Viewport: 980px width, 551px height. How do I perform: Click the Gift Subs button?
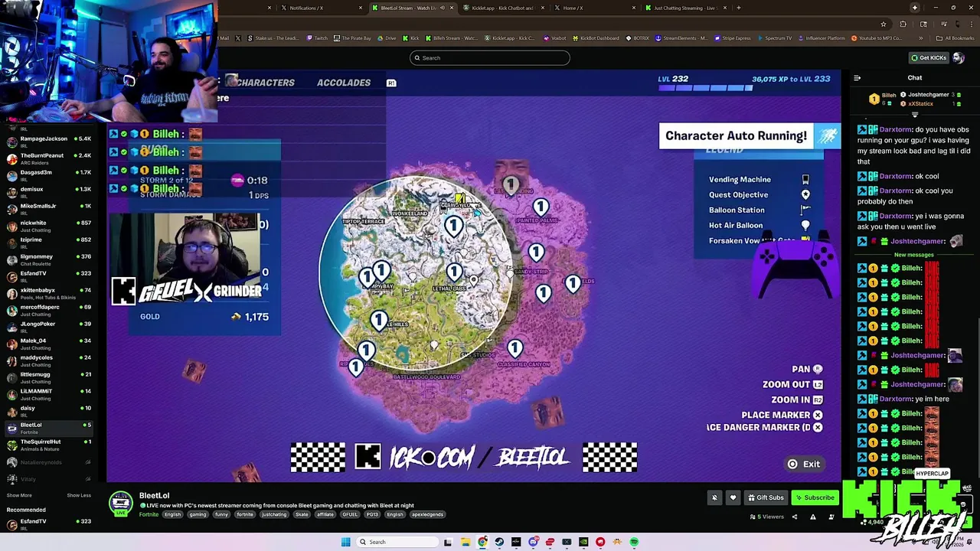click(766, 497)
